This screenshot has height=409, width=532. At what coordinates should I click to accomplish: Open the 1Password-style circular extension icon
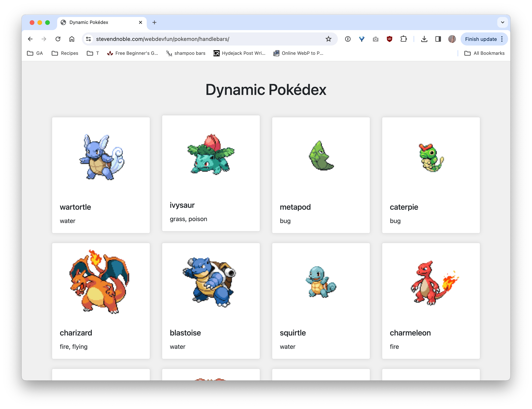[x=348, y=39]
